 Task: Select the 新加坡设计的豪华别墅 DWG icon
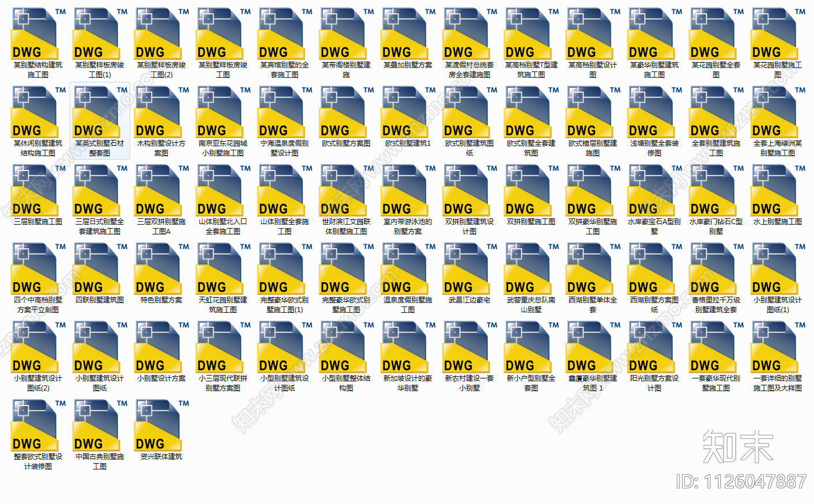pos(404,347)
